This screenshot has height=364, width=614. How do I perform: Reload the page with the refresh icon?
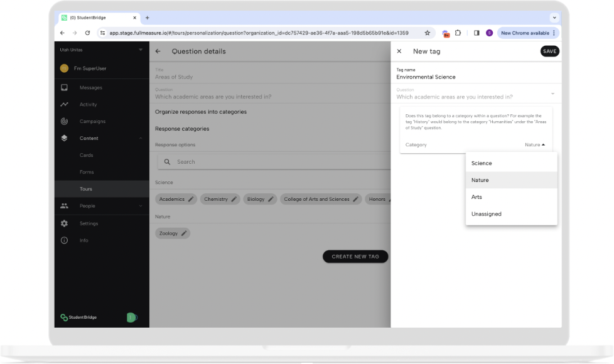click(87, 33)
